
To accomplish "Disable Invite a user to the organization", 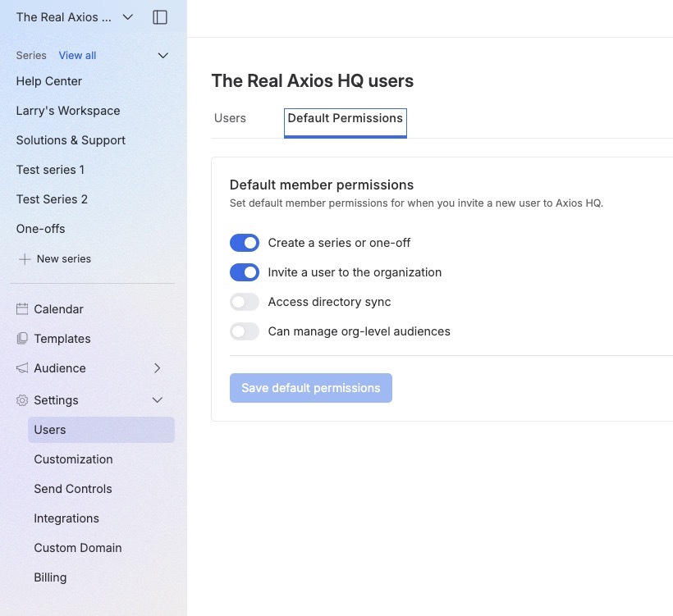I will [245, 272].
